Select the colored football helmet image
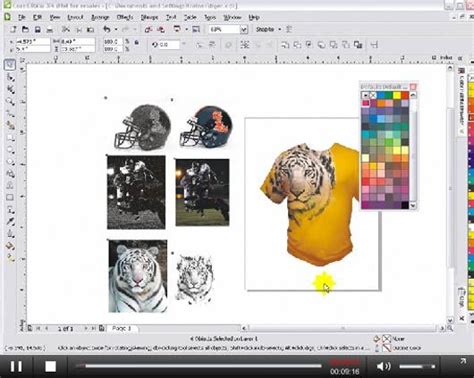 206,127
